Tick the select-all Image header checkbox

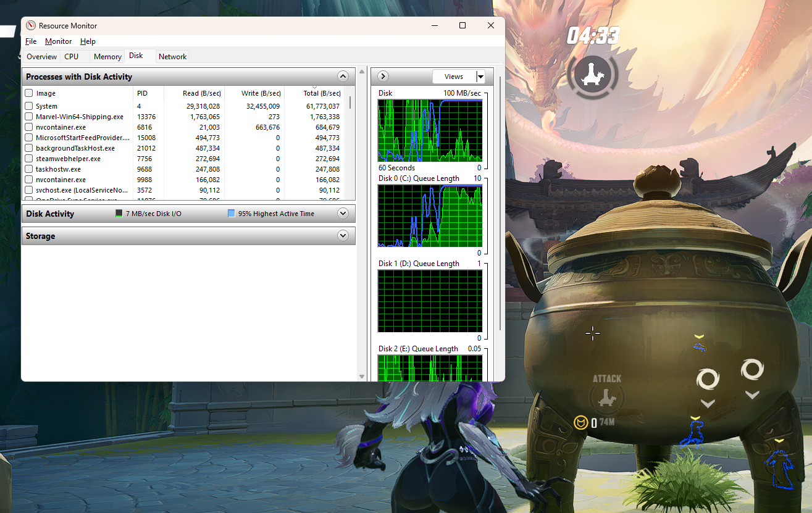28,93
